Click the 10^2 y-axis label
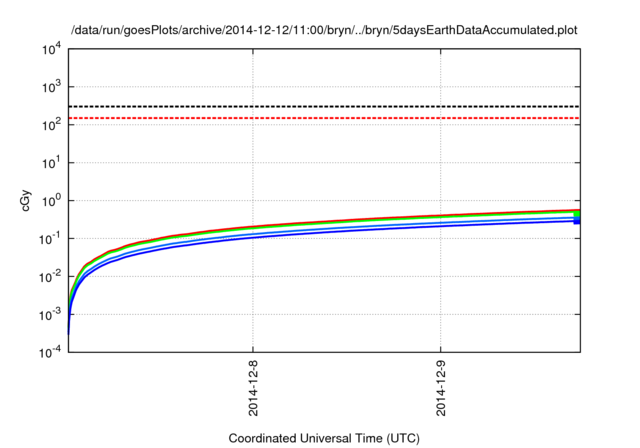This screenshot has height=448, width=640. [x=51, y=125]
